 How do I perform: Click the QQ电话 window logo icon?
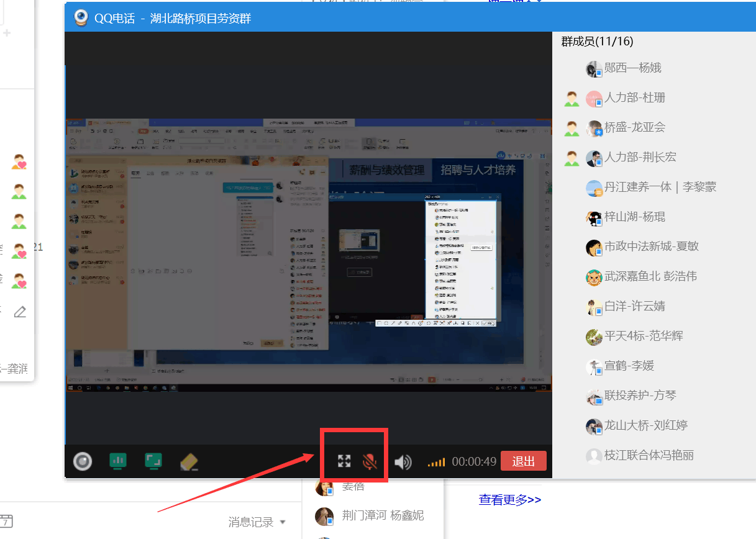point(81,18)
